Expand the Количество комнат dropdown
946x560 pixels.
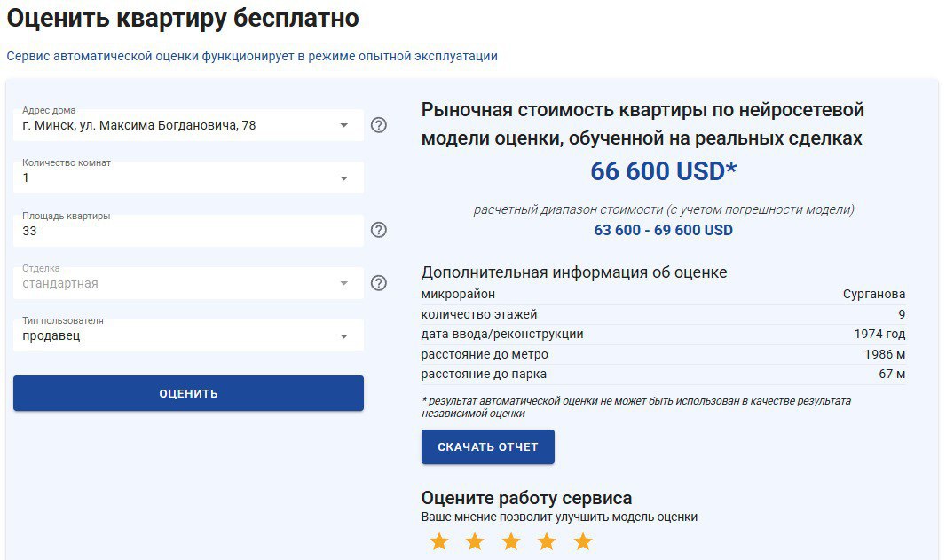[x=345, y=177]
